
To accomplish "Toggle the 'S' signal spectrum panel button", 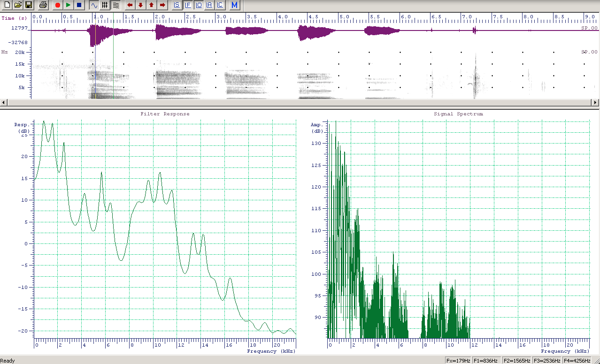I will 177,5.
